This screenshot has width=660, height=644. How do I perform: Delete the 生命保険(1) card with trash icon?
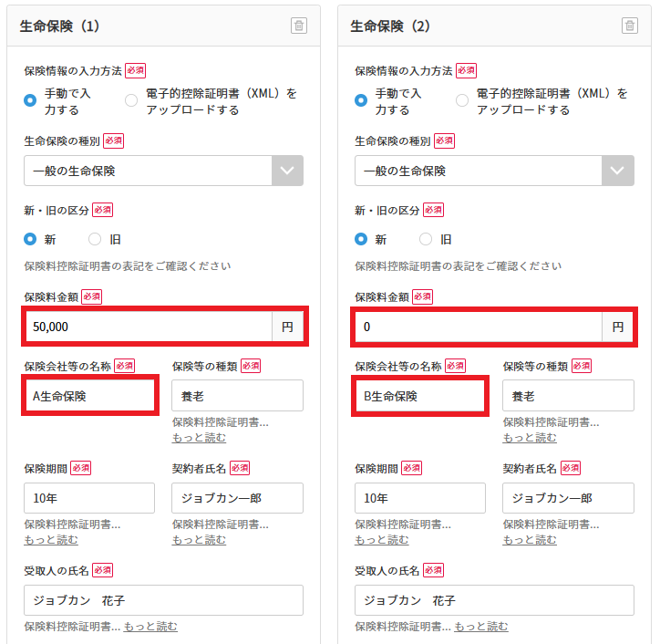(299, 26)
